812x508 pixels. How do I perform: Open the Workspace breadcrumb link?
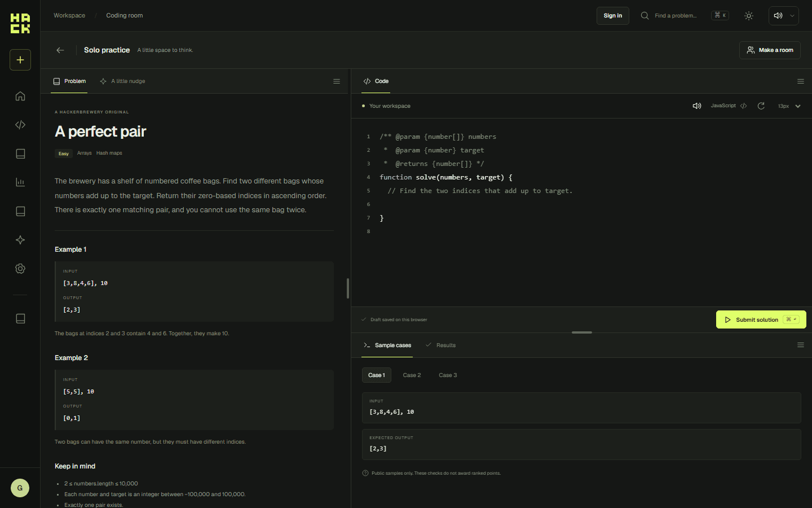[69, 16]
